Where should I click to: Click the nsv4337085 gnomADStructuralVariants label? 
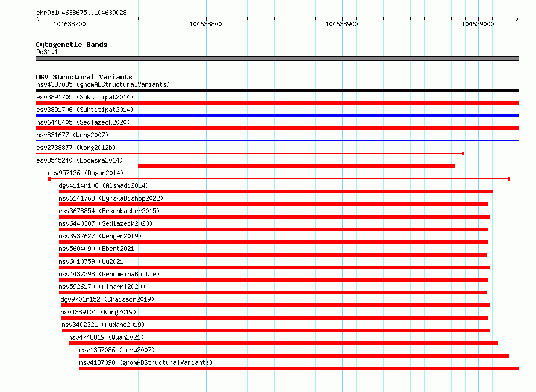pos(103,84)
